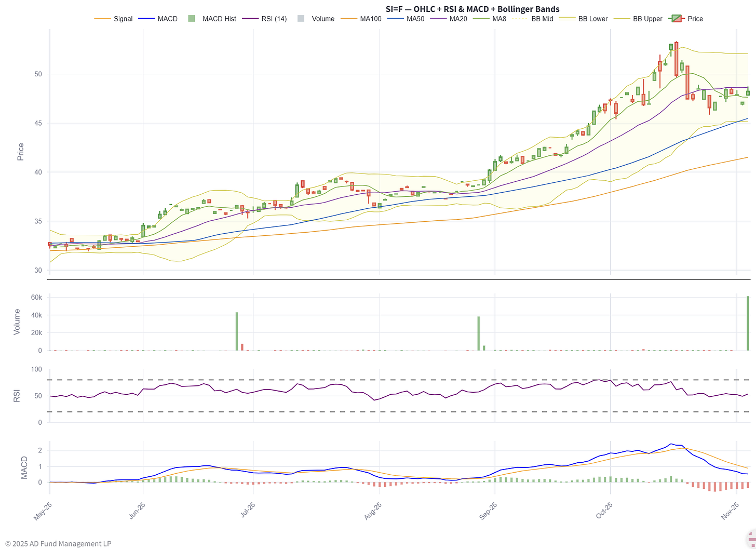Image resolution: width=756 pixels, height=549 pixels.
Task: Toggle BB Upper in the legend
Action: [638, 19]
